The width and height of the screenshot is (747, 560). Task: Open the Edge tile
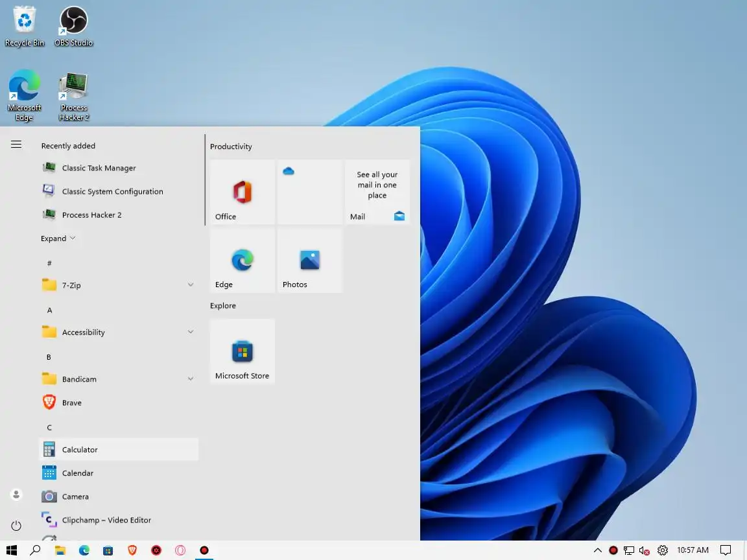pyautogui.click(x=243, y=261)
